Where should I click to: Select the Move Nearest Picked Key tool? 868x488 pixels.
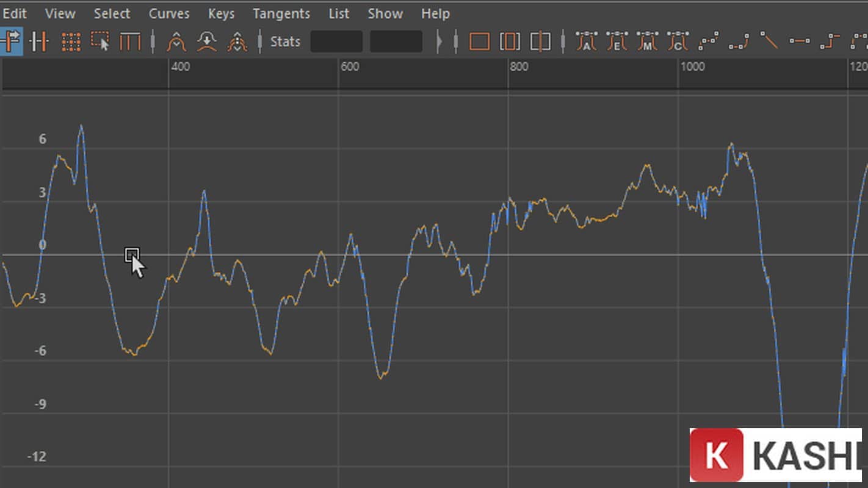click(12, 41)
